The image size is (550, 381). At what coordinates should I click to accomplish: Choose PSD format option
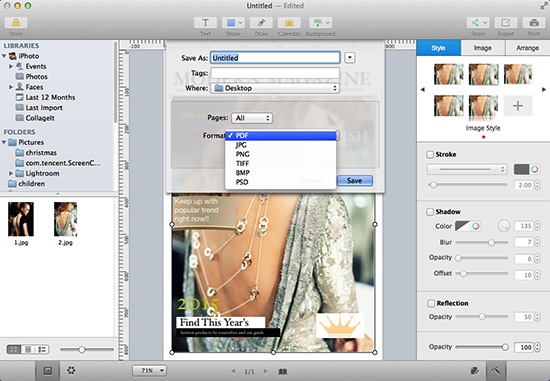281,182
